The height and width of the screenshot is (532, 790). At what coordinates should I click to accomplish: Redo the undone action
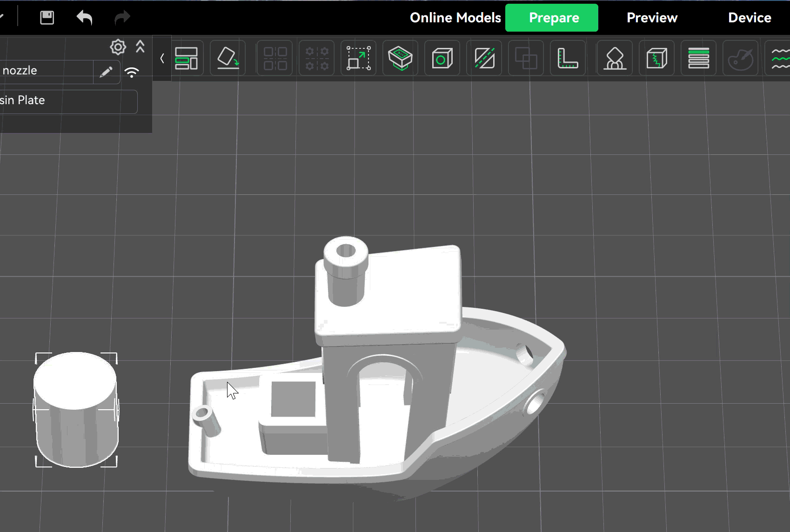tap(122, 18)
